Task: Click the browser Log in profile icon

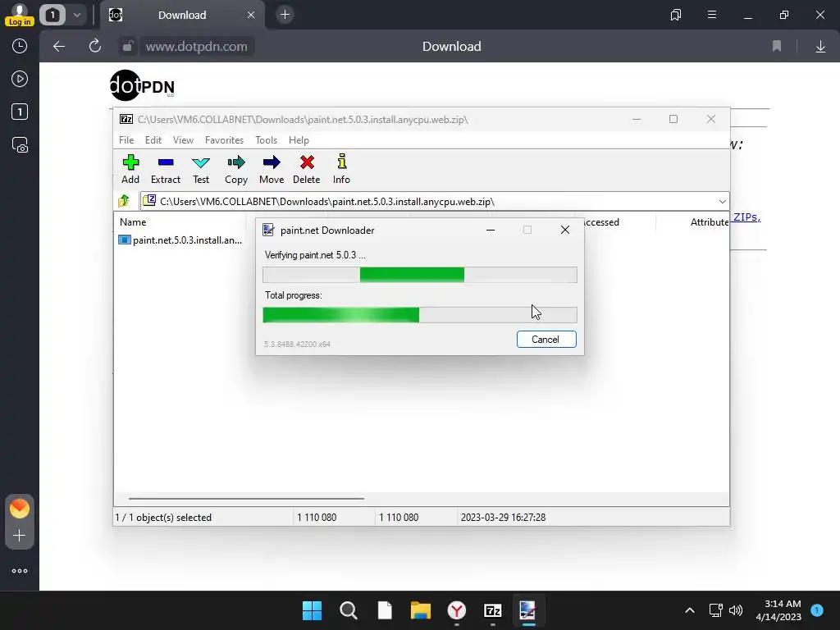Action: click(x=20, y=15)
